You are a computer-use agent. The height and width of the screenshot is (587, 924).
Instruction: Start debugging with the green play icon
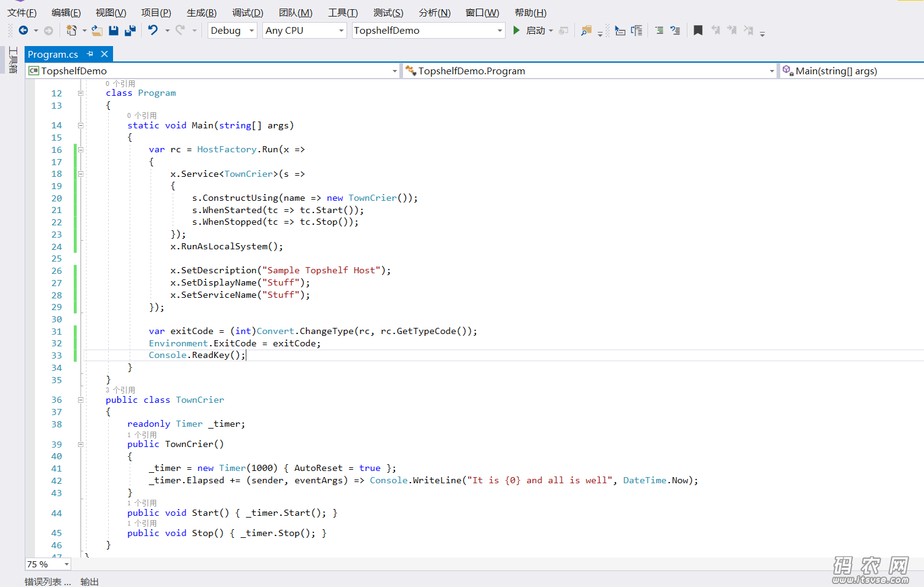click(x=517, y=30)
